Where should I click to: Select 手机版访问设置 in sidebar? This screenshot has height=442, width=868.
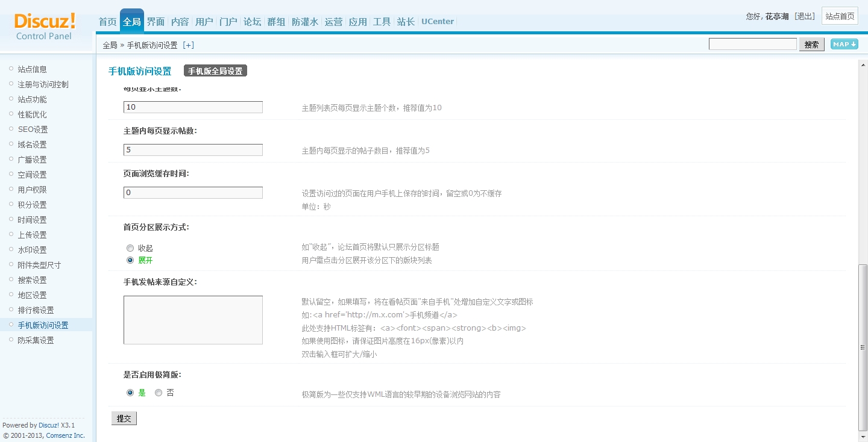[x=43, y=325]
